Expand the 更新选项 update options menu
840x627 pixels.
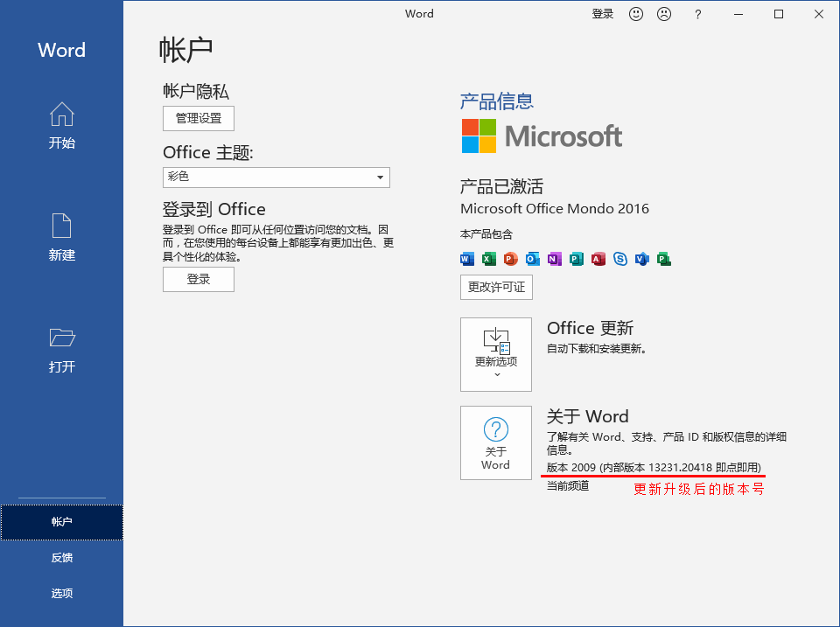coord(496,354)
